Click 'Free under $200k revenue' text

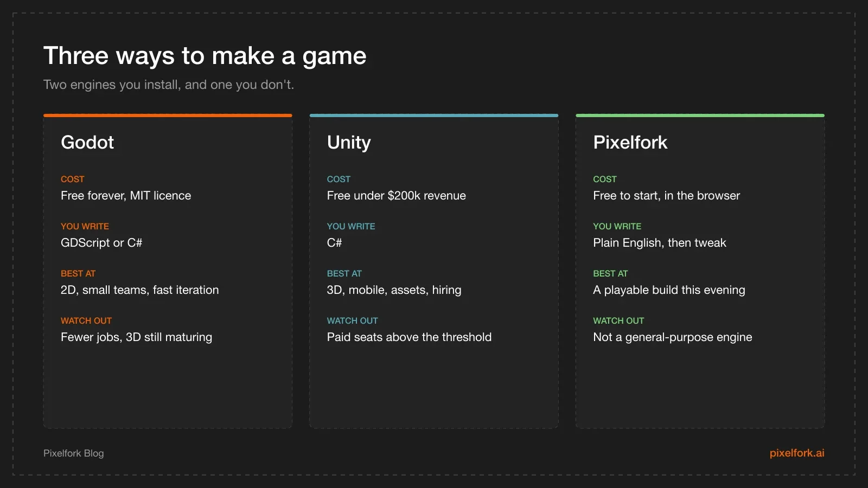tap(397, 196)
